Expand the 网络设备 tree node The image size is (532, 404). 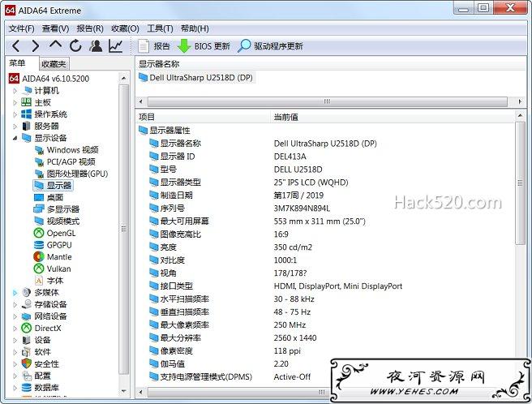pyautogui.click(x=15, y=316)
